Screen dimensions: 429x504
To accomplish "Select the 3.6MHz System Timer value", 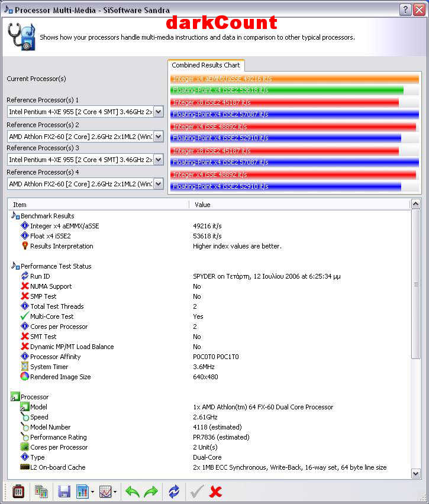I will [204, 367].
